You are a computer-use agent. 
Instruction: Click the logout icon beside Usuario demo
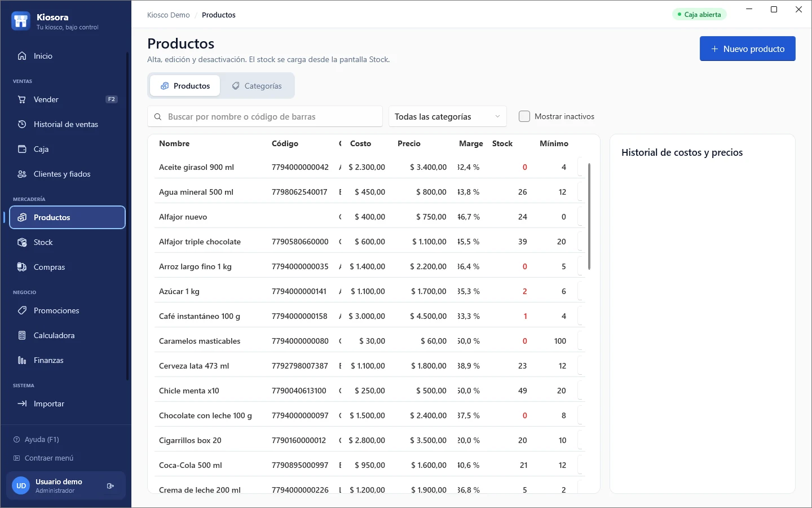(111, 486)
